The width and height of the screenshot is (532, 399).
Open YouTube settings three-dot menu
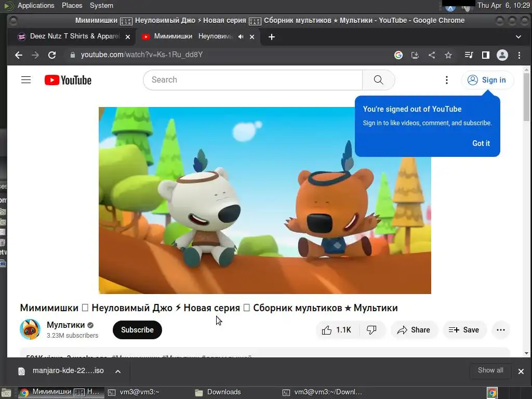point(446,80)
